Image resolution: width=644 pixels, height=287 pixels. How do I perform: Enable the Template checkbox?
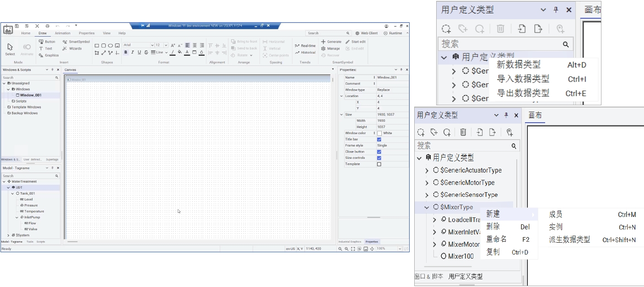[379, 164]
